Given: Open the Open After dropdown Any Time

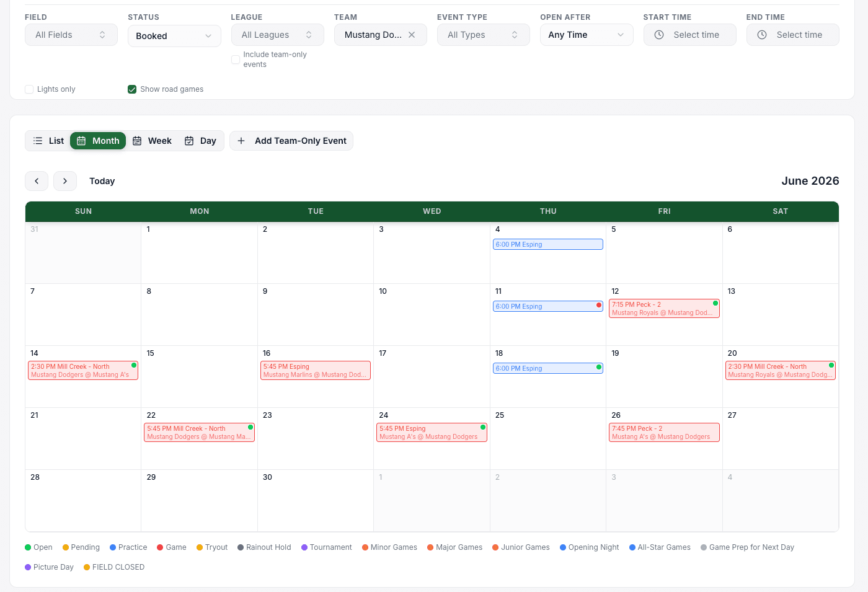Looking at the screenshot, I should (587, 35).
